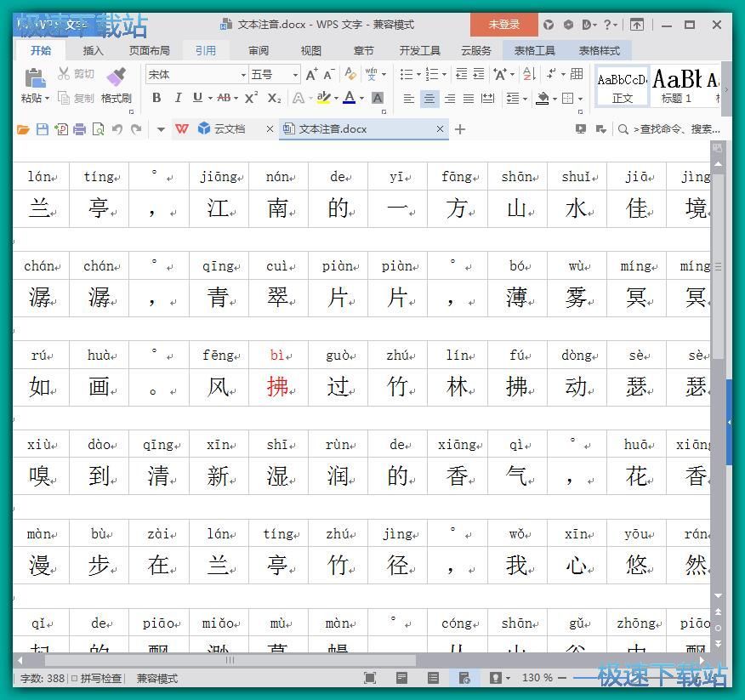Image resolution: width=745 pixels, height=700 pixels.
Task: Toggle Italic formatting
Action: [x=178, y=98]
